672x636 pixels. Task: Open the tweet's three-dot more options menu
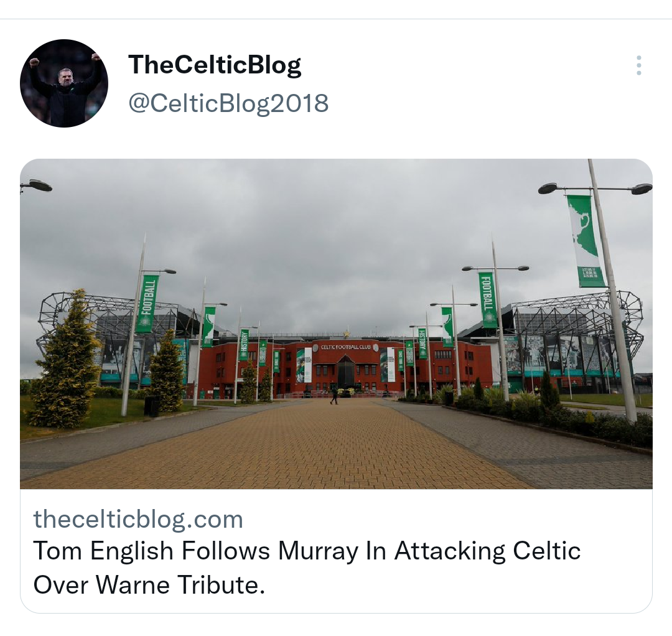(638, 65)
